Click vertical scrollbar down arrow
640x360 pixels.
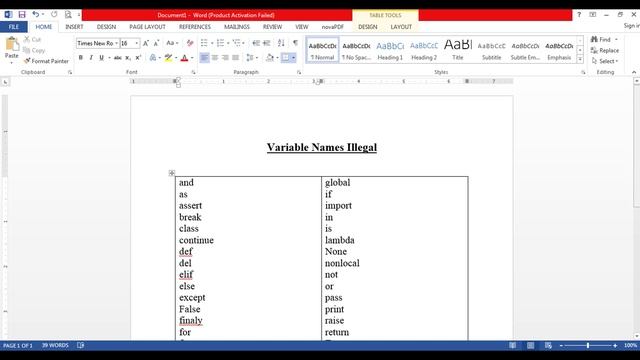[636, 336]
